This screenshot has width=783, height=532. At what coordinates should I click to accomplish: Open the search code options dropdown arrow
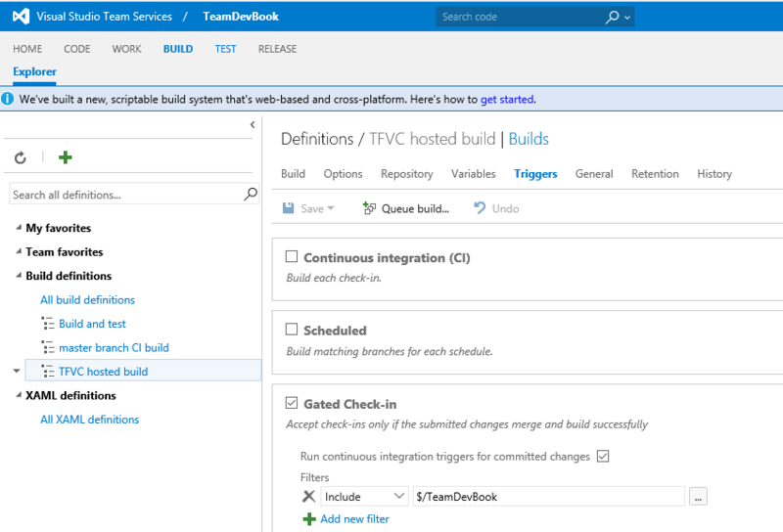point(627,18)
